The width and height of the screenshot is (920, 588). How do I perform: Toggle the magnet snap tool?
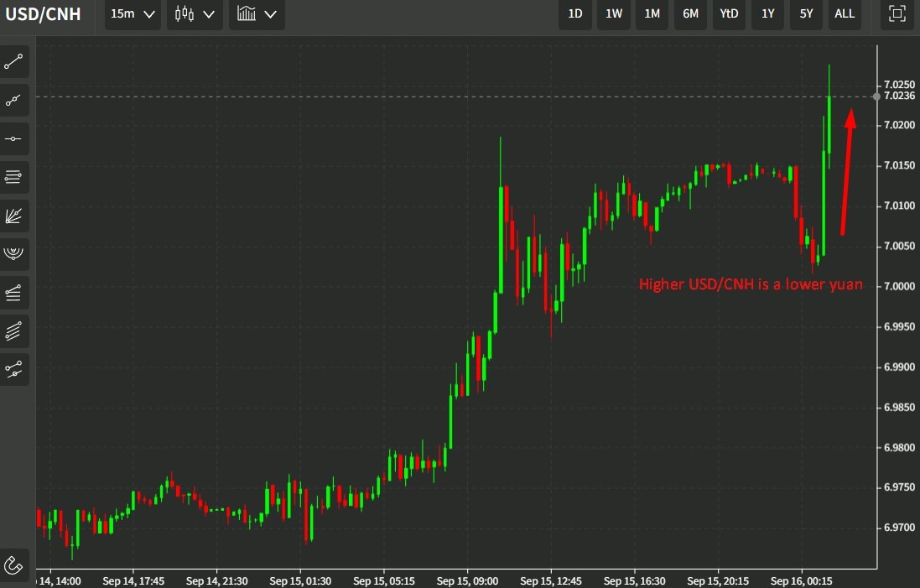point(13,565)
